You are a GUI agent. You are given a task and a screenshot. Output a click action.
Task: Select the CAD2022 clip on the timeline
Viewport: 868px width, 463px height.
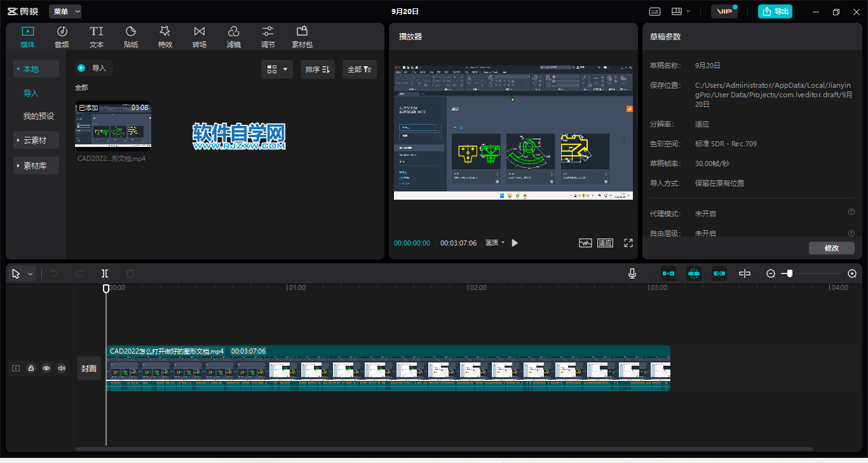pos(388,368)
